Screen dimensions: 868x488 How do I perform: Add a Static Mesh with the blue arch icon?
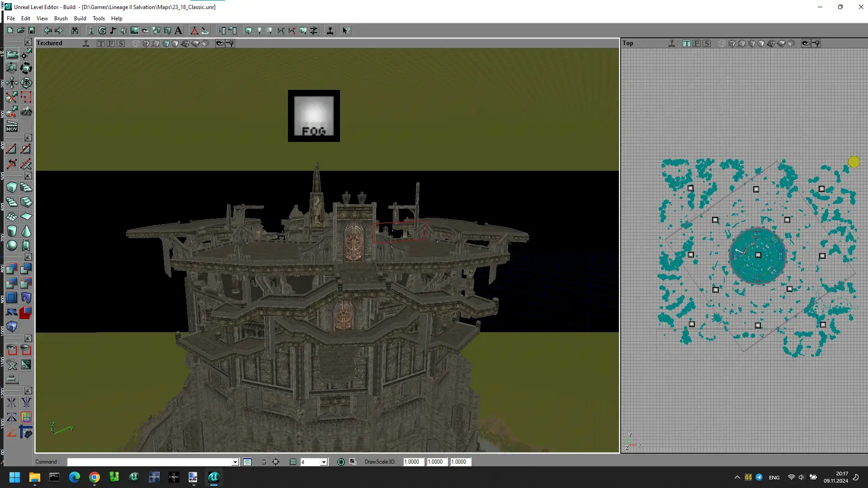coord(26,298)
